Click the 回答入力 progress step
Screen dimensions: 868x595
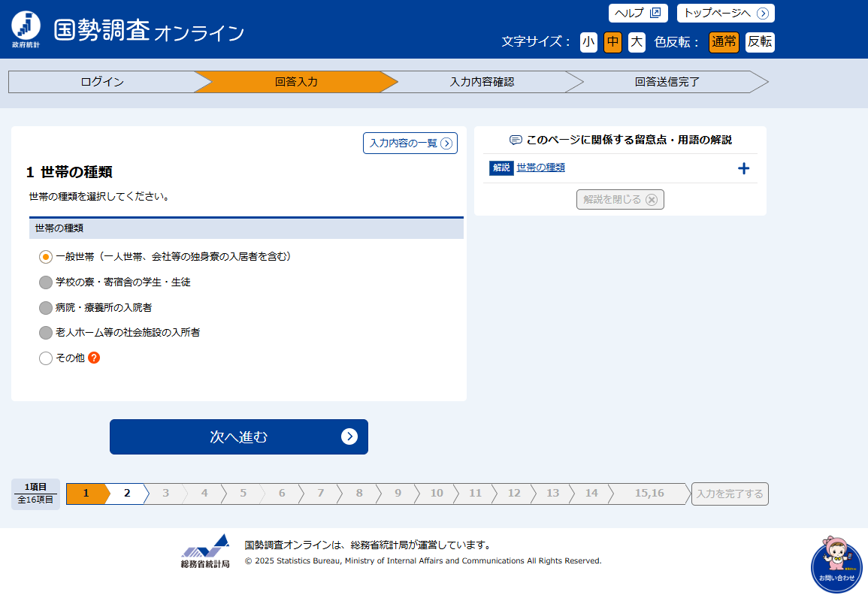[x=296, y=82]
